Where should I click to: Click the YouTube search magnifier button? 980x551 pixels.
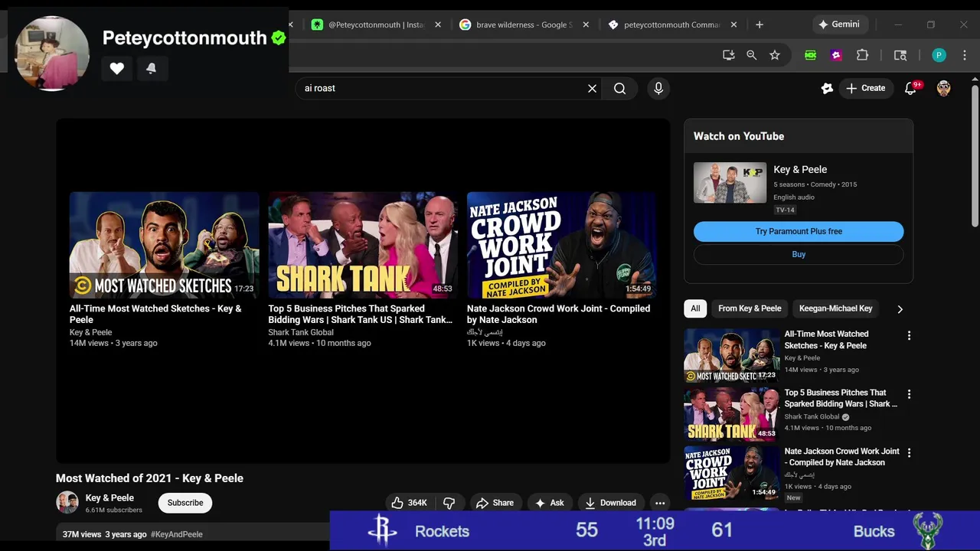point(619,88)
